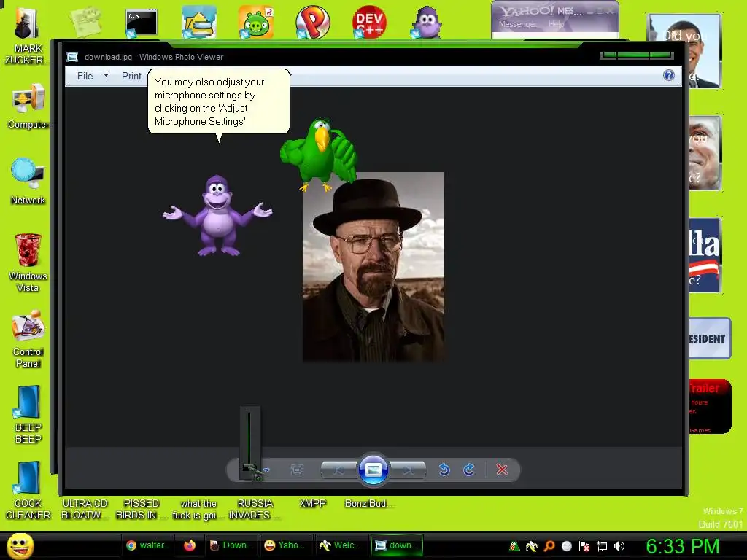This screenshot has height=560, width=747.
Task: Open the COCK CLEANER desktop shortcut
Action: [28, 491]
